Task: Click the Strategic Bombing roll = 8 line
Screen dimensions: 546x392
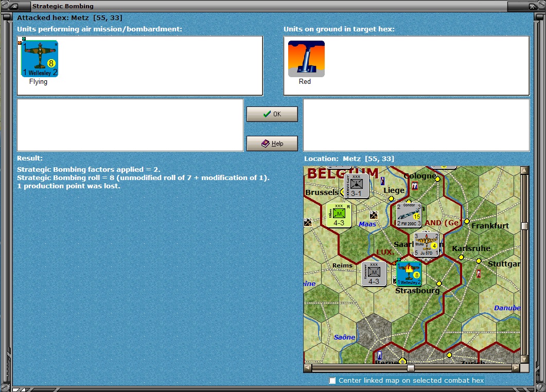Action: coord(143,177)
